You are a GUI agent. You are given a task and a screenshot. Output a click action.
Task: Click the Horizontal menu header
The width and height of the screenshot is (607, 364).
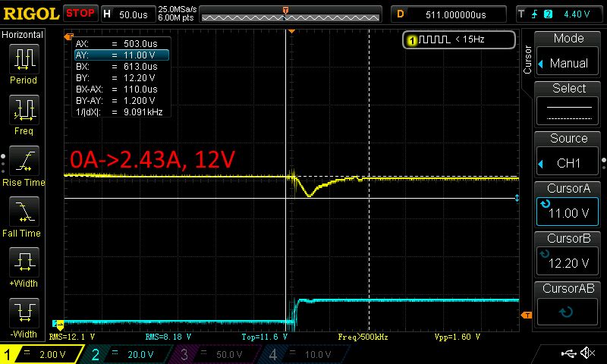point(23,35)
